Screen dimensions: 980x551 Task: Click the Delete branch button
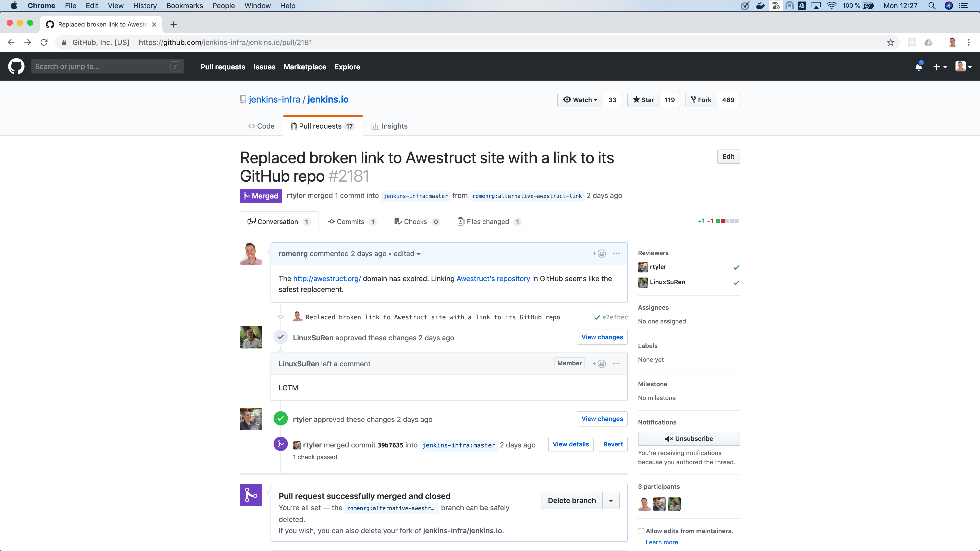(x=572, y=500)
